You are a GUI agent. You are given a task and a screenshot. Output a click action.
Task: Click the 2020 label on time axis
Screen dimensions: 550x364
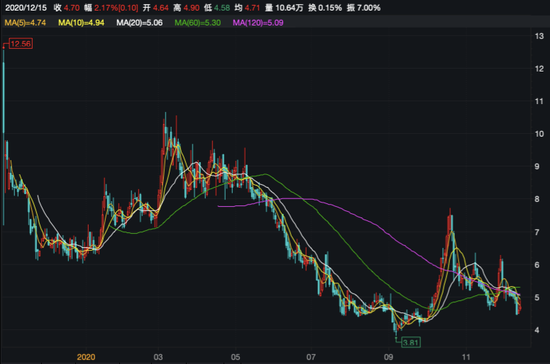[x=86, y=357]
